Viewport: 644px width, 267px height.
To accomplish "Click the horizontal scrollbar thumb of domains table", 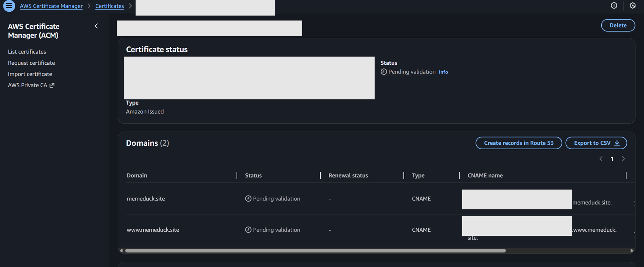I will pyautogui.click(x=315, y=250).
